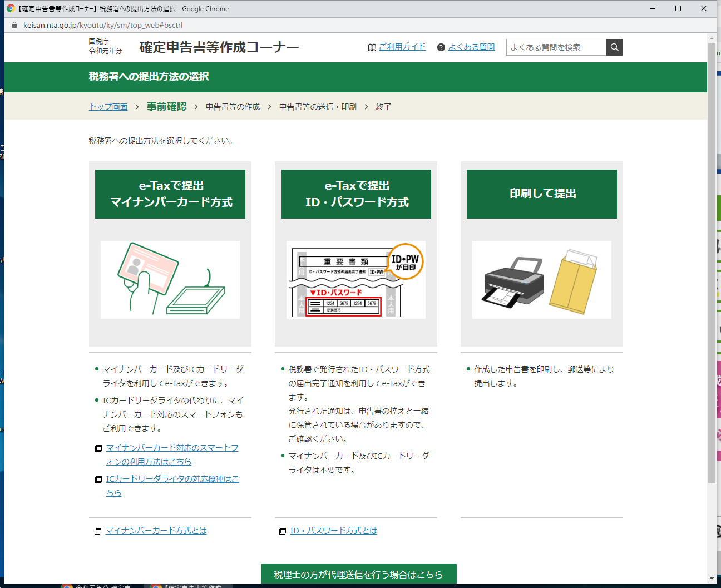
Task: Click text 作成した申告書を印刷し、郵送等により提出します
Action: coord(544,376)
